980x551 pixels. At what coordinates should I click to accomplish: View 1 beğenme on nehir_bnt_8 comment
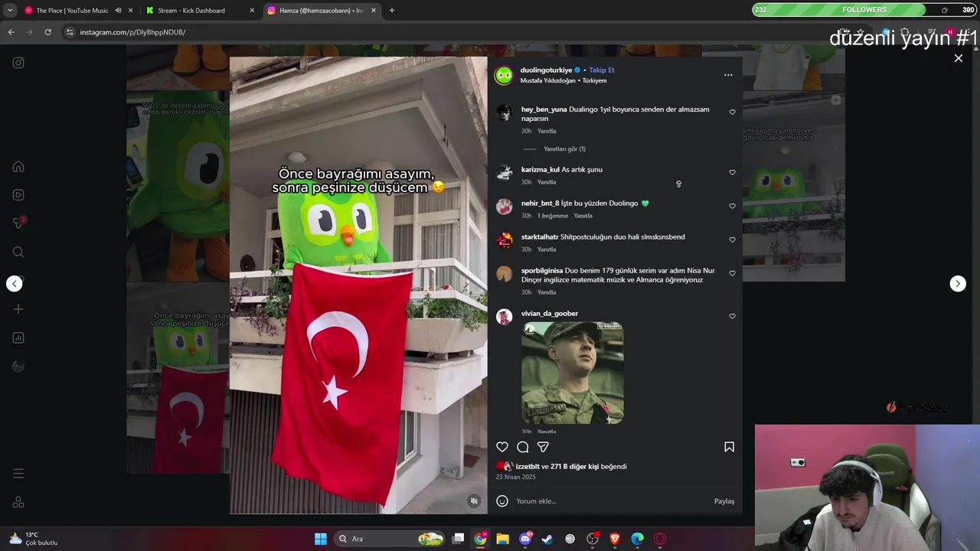click(x=552, y=216)
